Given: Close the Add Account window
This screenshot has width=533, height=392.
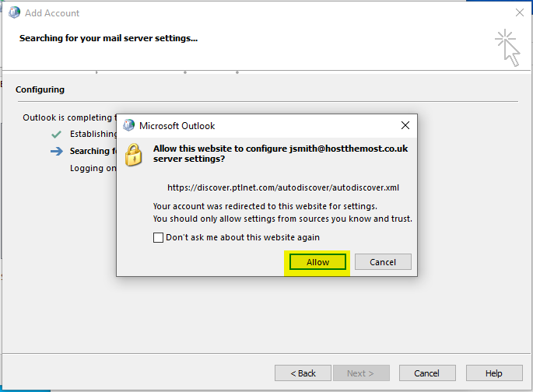Looking at the screenshot, I should (x=519, y=13).
